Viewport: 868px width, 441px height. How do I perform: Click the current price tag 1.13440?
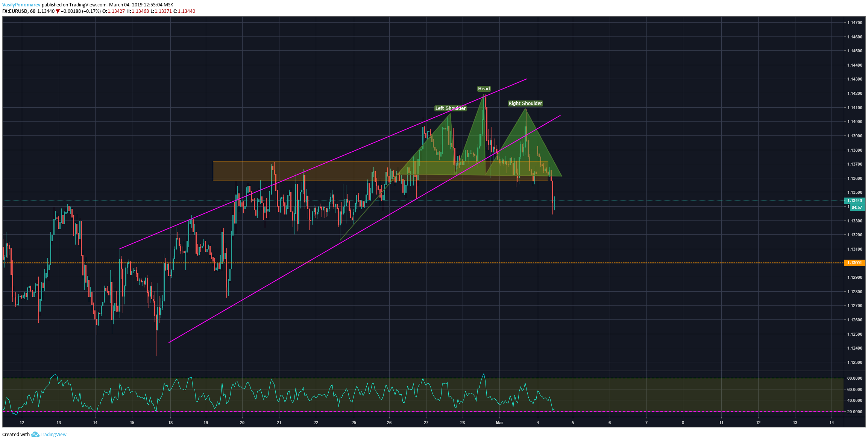click(x=854, y=201)
